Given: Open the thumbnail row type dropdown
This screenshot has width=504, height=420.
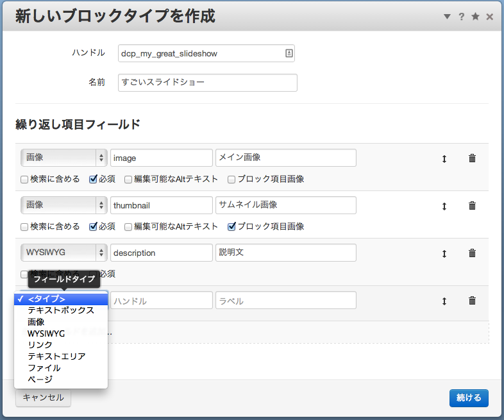Looking at the screenshot, I should coord(63,205).
